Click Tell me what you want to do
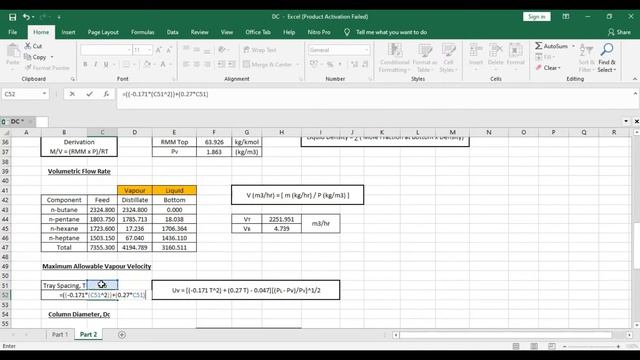Viewport: 640px width, 360px height. [391, 32]
